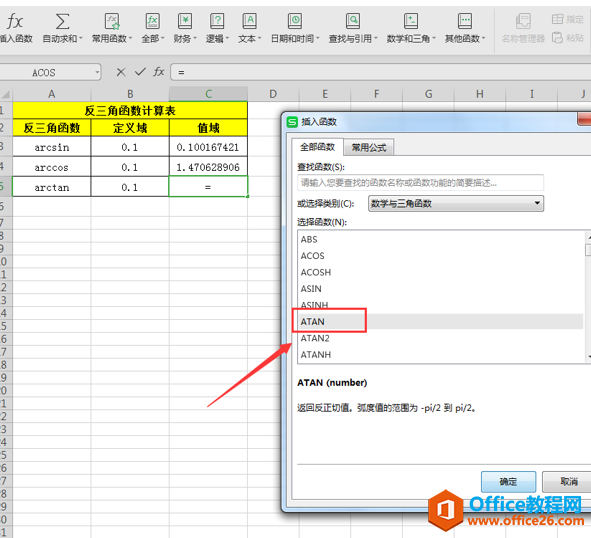Select column header D
The width and height of the screenshot is (591, 538).
tap(273, 94)
